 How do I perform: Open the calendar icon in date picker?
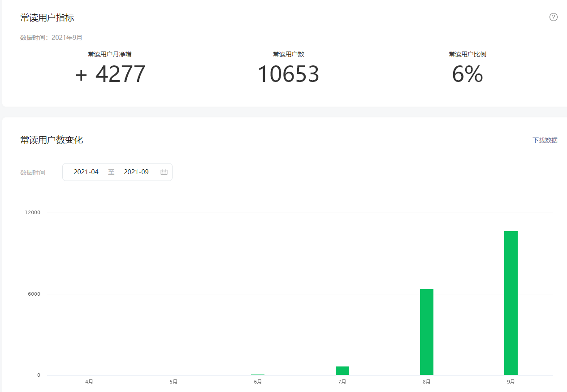164,172
